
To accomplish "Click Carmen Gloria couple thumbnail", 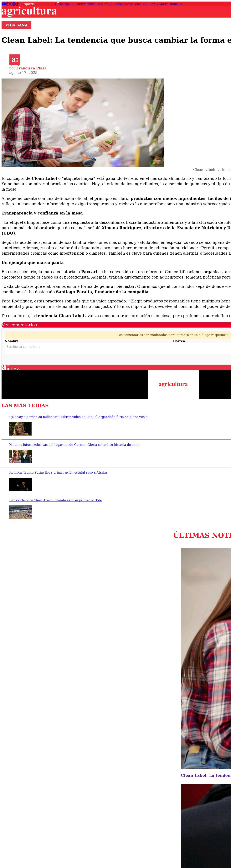I will [x=21, y=456].
